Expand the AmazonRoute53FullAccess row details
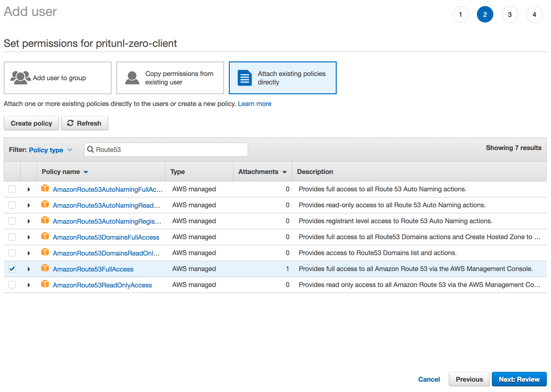Image resolution: width=551 pixels, height=392 pixels. tap(29, 269)
